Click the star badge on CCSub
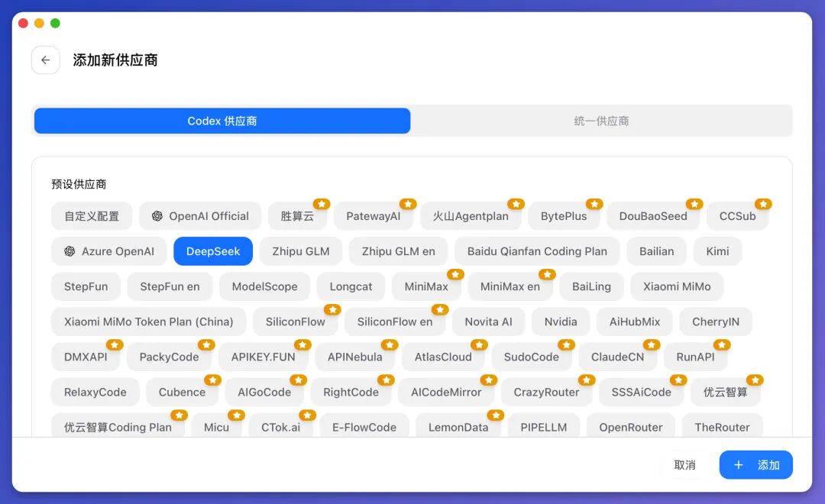Screen dimensions: 825x504 click(x=763, y=204)
